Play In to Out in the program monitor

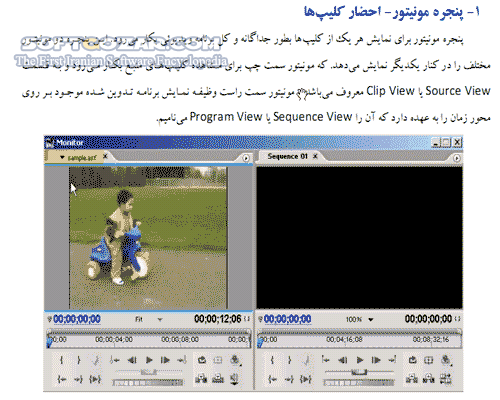coord(306,379)
